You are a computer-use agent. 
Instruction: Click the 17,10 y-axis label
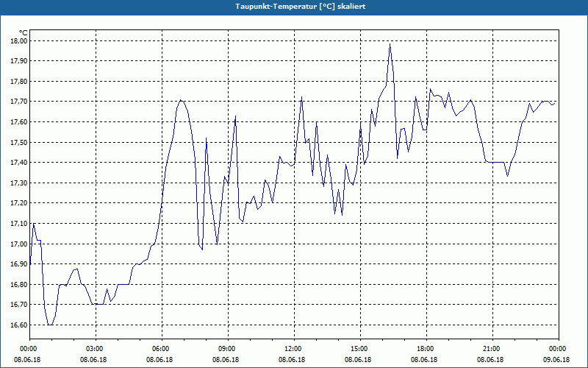(x=18, y=224)
